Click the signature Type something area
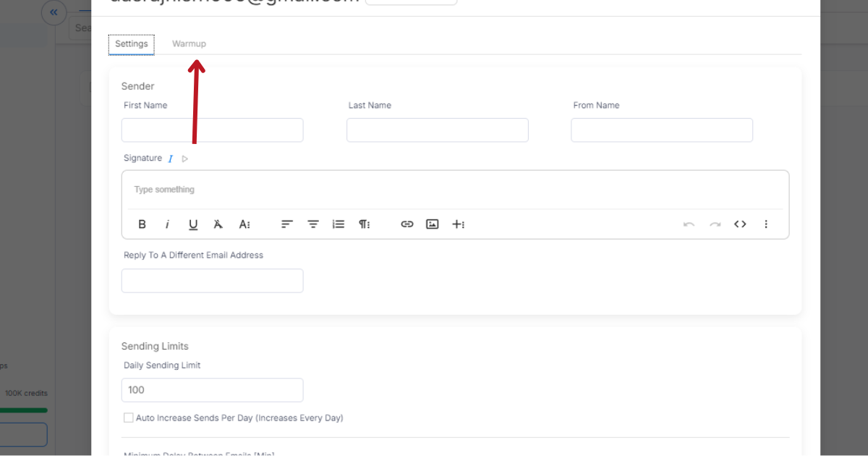868x456 pixels. point(455,190)
